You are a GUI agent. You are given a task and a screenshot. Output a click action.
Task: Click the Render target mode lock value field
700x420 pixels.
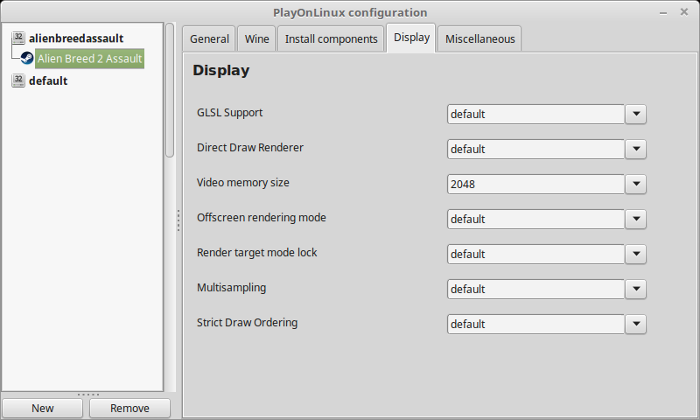536,254
